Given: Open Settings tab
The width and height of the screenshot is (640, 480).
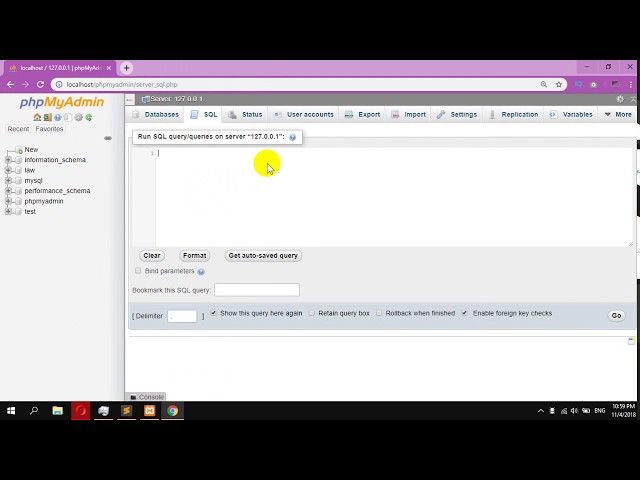Looking at the screenshot, I should (457, 115).
